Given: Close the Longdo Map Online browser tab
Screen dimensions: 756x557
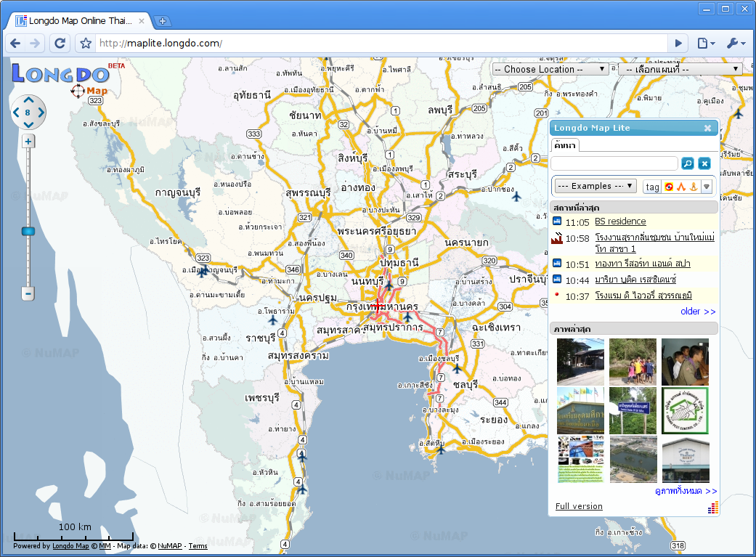Looking at the screenshot, I should (x=142, y=21).
